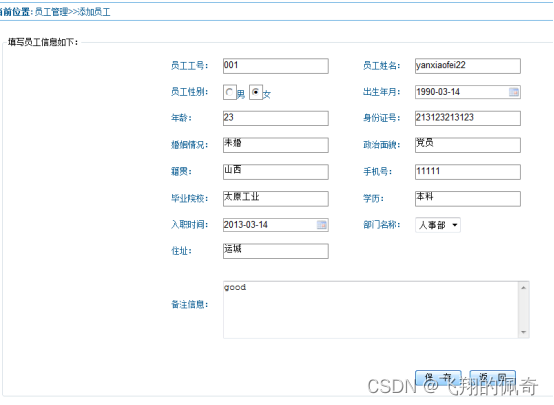Viewport: 554px width, 405px height.
Task: Click the 填写员工信息如下 legend text
Action: [42, 42]
